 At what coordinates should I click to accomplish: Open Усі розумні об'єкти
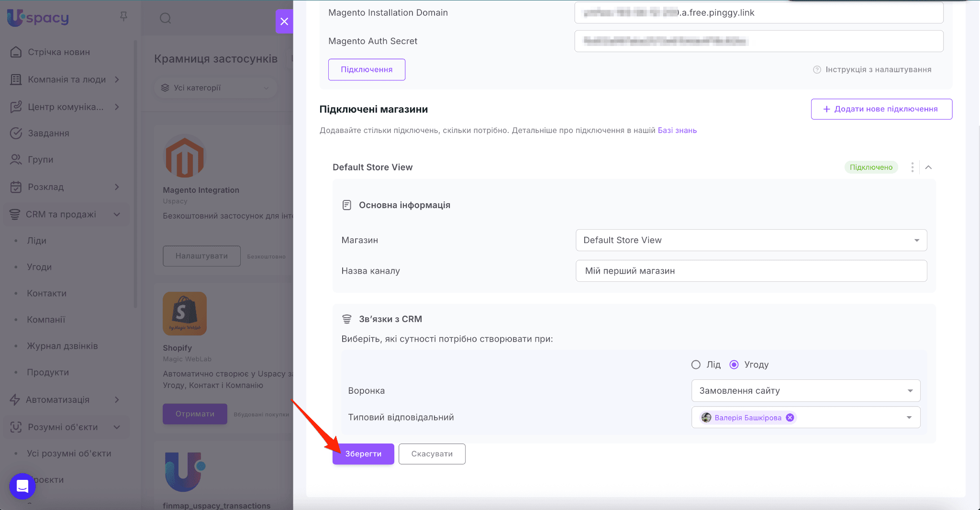click(x=69, y=454)
